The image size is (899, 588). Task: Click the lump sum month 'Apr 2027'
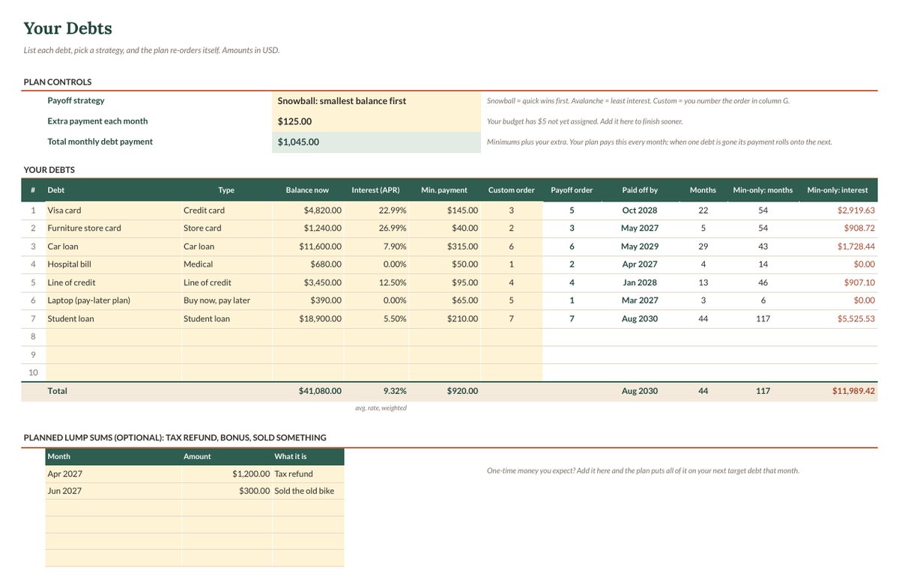click(x=113, y=474)
